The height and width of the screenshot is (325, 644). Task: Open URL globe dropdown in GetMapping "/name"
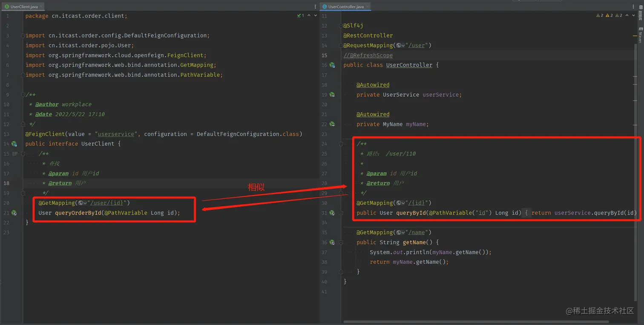(400, 232)
